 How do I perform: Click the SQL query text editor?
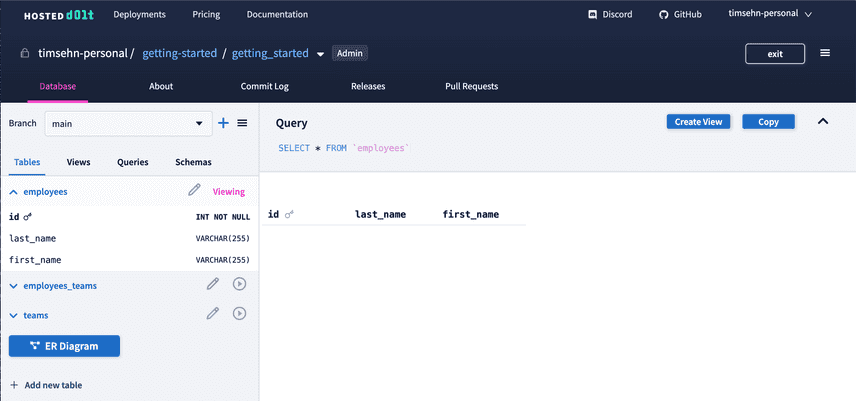tap(344, 148)
